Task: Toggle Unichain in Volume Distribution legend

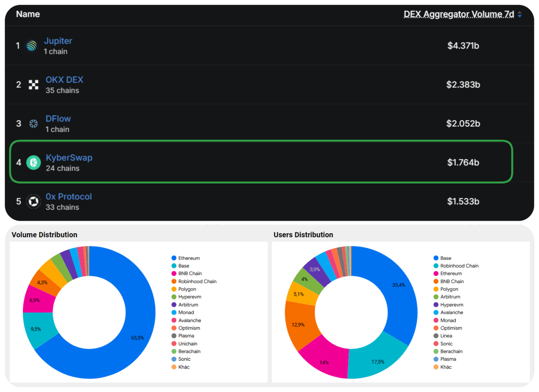Action: [185, 343]
